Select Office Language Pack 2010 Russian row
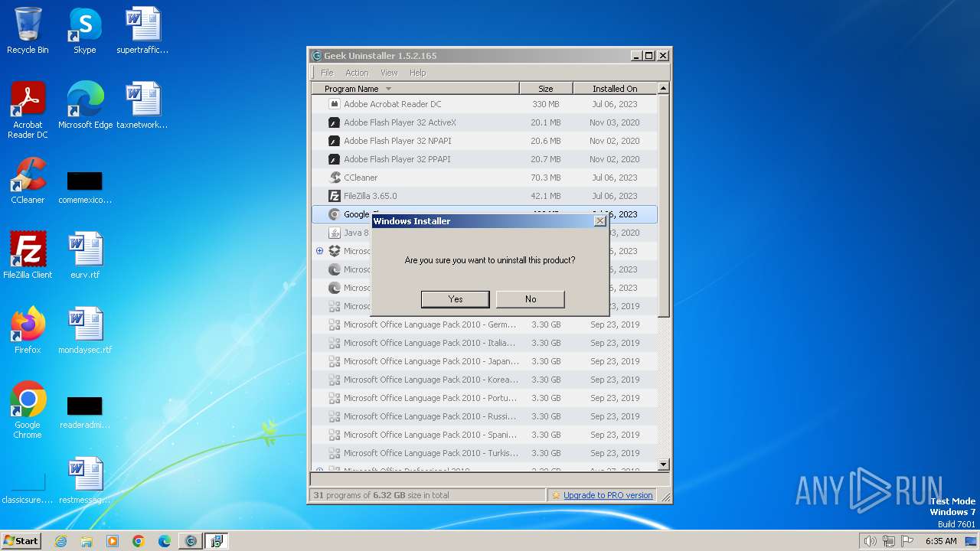This screenshot has width=980, height=551. pos(484,416)
